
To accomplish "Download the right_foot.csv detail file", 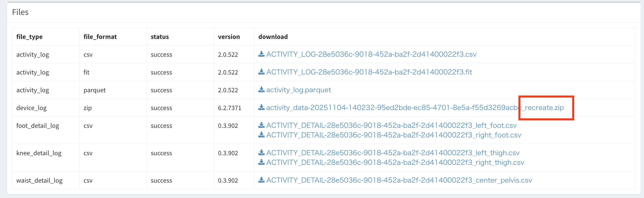I will click(394, 135).
